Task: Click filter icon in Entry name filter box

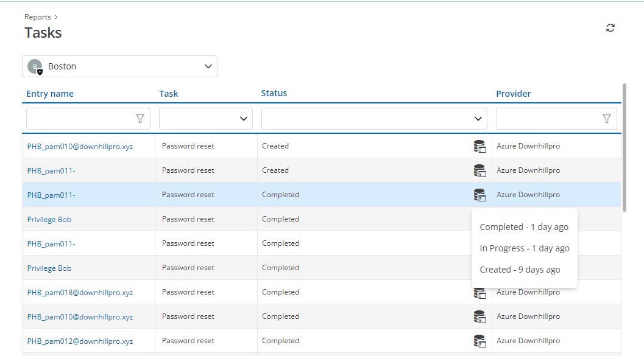Action: coord(140,119)
